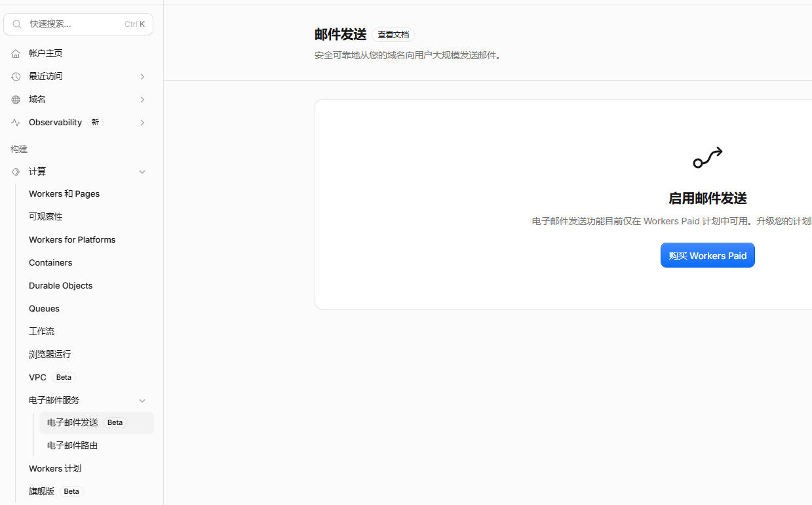This screenshot has width=812, height=505.
Task: Open 旗舰版 menu item
Action: (x=42, y=491)
